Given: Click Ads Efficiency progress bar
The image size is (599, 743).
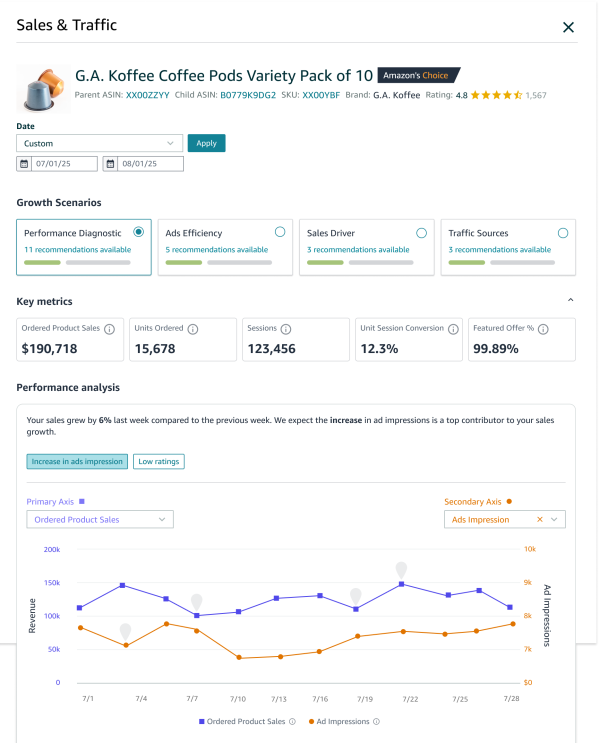Looking at the screenshot, I should click(219, 263).
